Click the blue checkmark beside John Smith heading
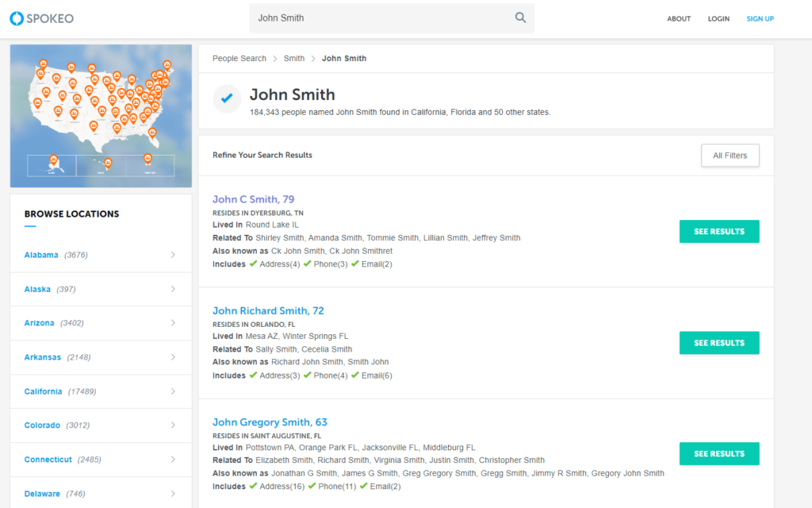Viewport: 812px width, 508px height. (227, 98)
